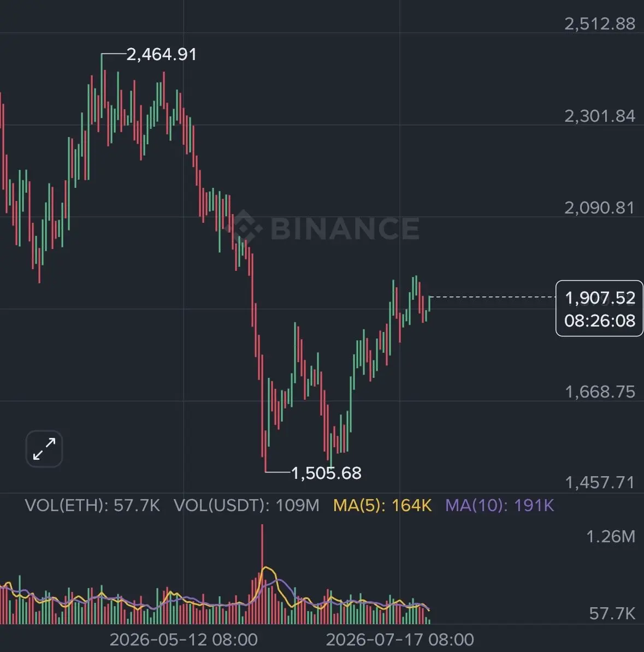The width and height of the screenshot is (644, 652).
Task: Tap the 57.7K volume axis label
Action: tap(612, 614)
